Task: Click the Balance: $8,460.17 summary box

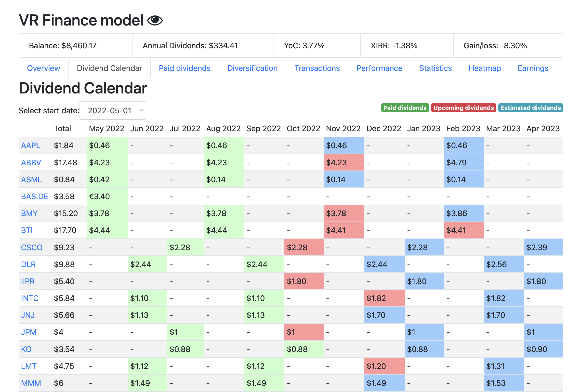Action: [x=76, y=45]
